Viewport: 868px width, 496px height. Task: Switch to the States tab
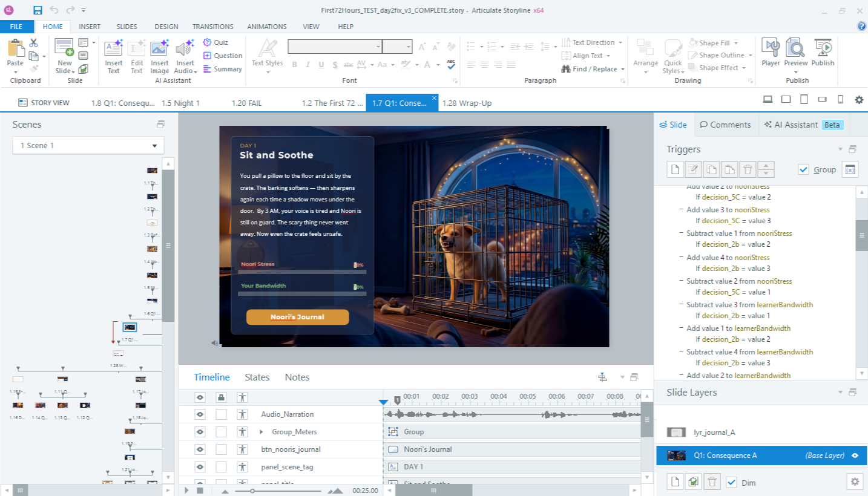click(257, 377)
